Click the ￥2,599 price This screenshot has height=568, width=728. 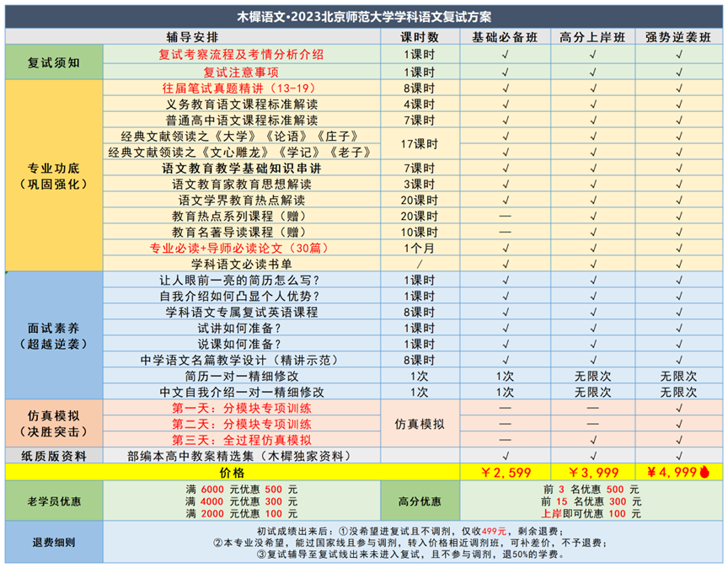[x=506, y=472]
